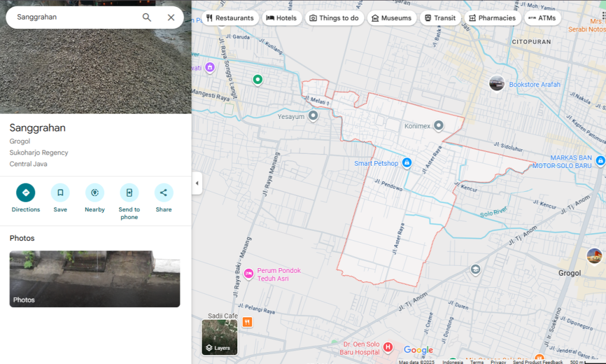Show Museums on the map
Screen dimensions: 606x364
pos(392,18)
